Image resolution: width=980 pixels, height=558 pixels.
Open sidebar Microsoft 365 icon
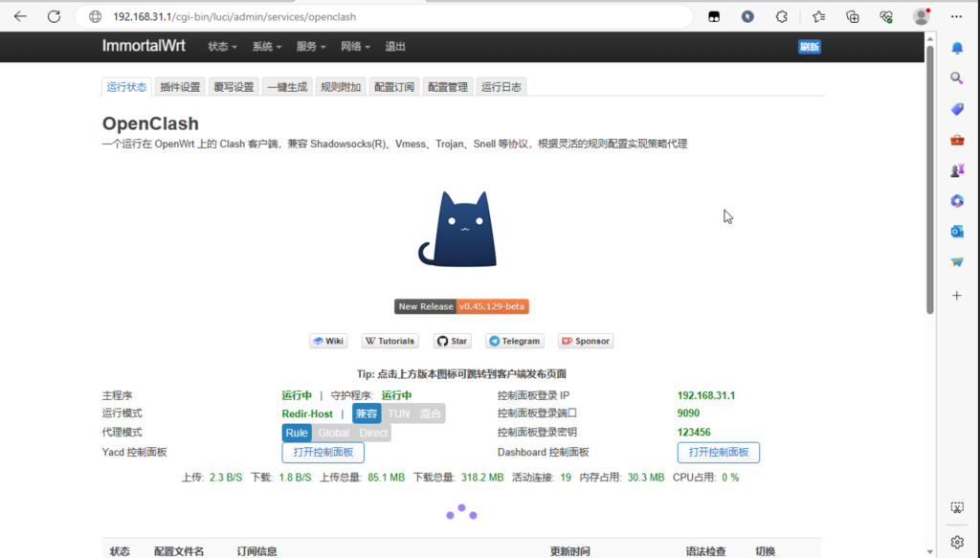[957, 201]
